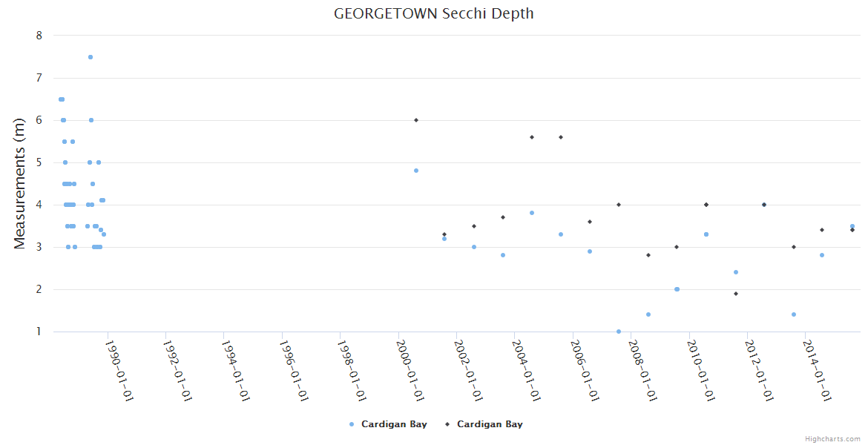
Task: Click the GEORGETOWN Secchi Depth chart title
Action: [x=433, y=13]
